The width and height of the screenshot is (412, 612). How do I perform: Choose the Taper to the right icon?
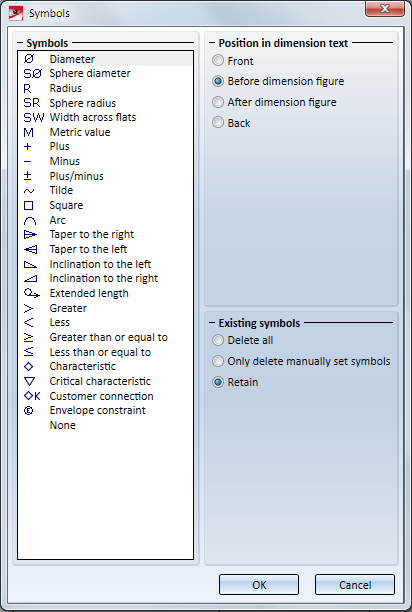point(30,235)
